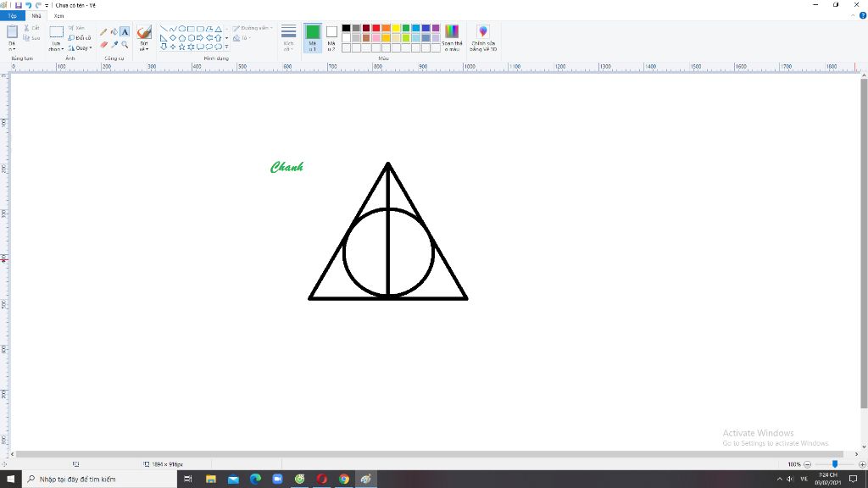Open the Paint help question icon
The image size is (868, 488).
[862, 15]
